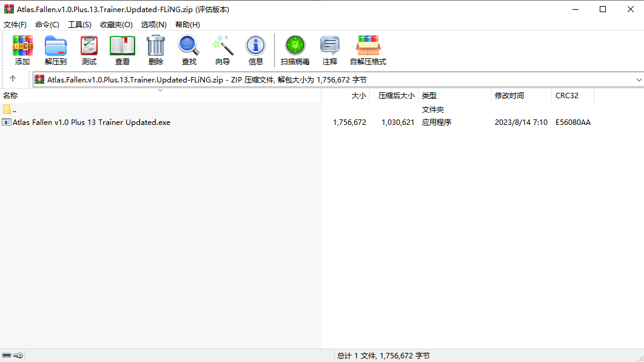Click the key icon in the status bar
This screenshot has height=362, width=644.
[18, 355]
